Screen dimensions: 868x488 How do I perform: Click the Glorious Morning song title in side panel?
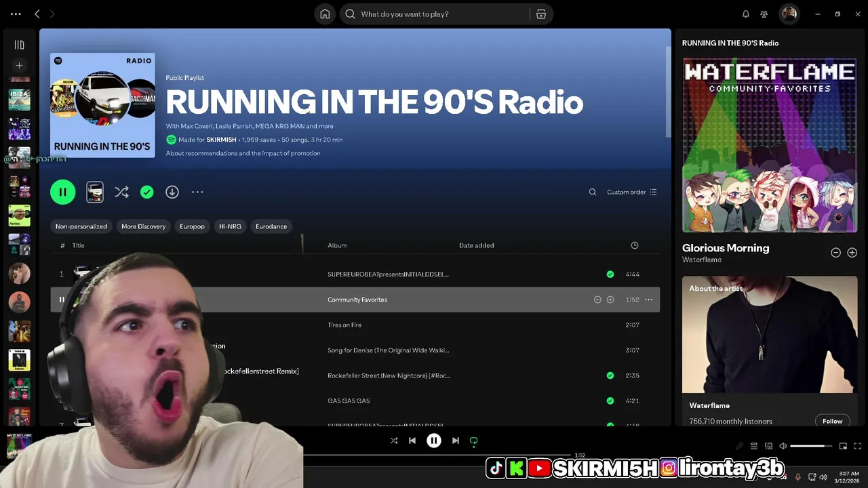click(726, 248)
